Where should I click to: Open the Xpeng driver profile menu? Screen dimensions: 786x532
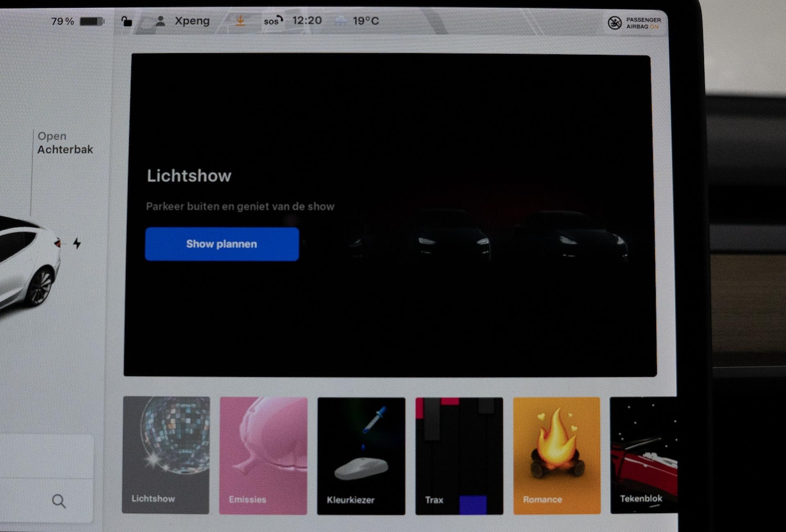pos(183,21)
